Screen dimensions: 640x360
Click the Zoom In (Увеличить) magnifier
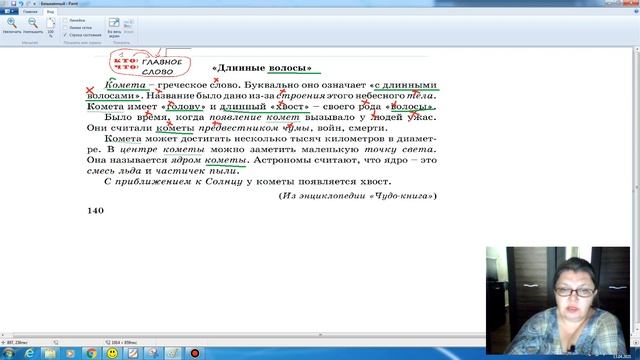(x=11, y=26)
